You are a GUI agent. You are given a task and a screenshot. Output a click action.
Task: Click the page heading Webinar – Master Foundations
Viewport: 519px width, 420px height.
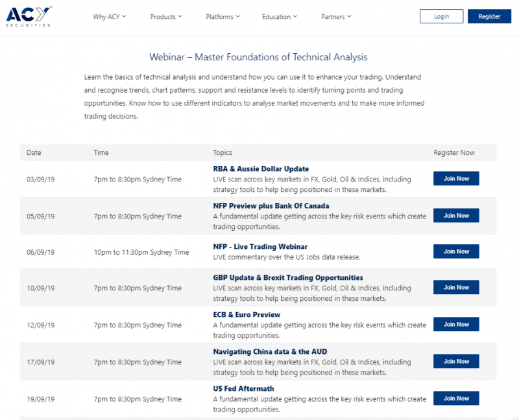(258, 57)
